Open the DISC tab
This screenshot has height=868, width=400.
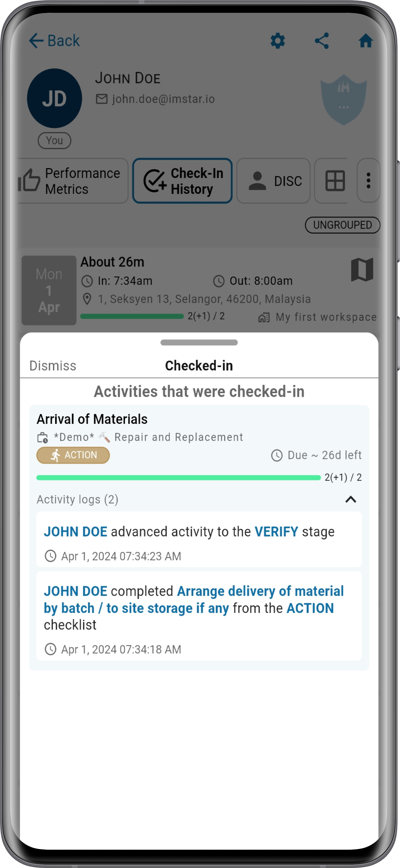pyautogui.click(x=274, y=181)
